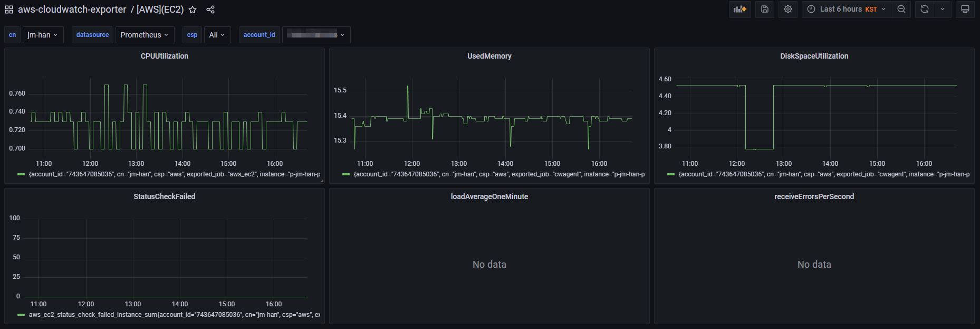Open the csp All dropdown
Screen dimensions: 980x329
coord(217,35)
